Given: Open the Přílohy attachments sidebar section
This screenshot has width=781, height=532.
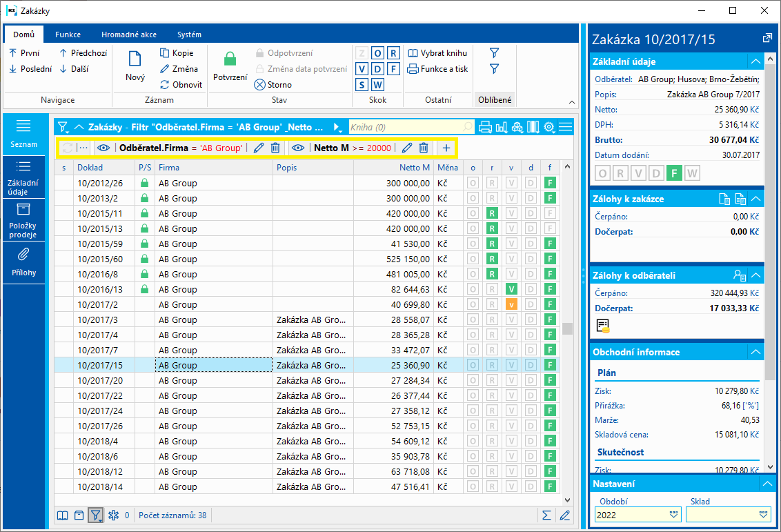Looking at the screenshot, I should pyautogui.click(x=23, y=262).
